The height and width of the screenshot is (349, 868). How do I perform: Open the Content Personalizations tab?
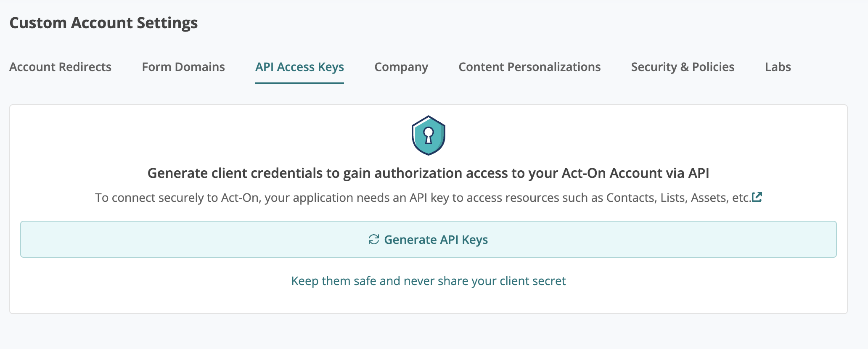tap(529, 67)
